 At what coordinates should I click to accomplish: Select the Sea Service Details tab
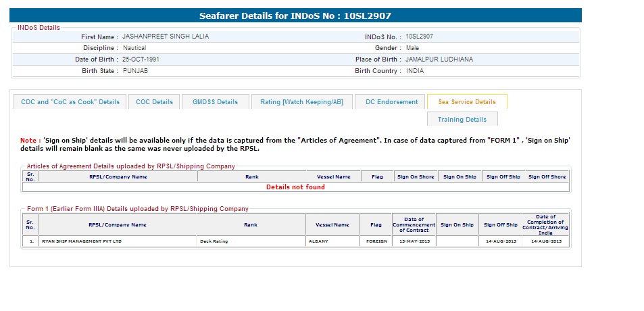(x=467, y=102)
